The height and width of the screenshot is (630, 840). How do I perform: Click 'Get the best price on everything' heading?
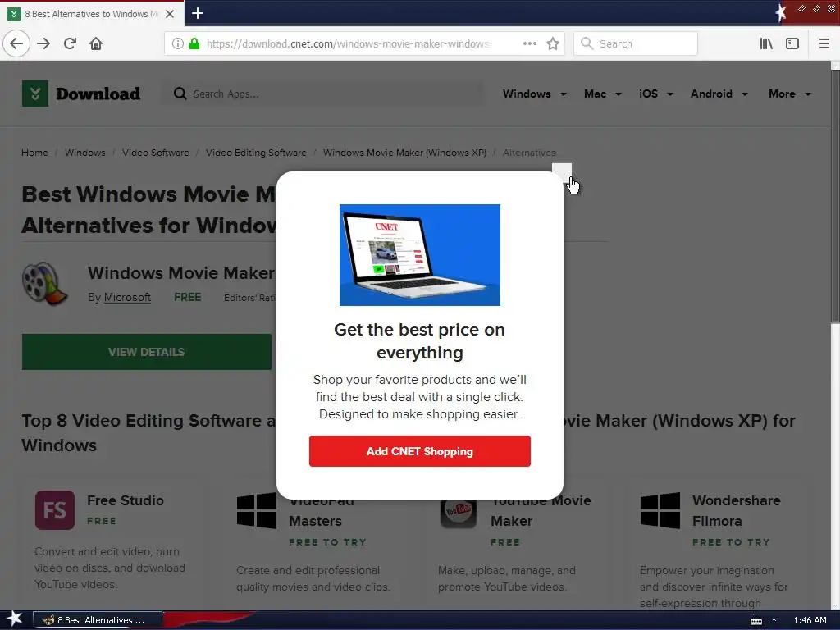pyautogui.click(x=419, y=340)
